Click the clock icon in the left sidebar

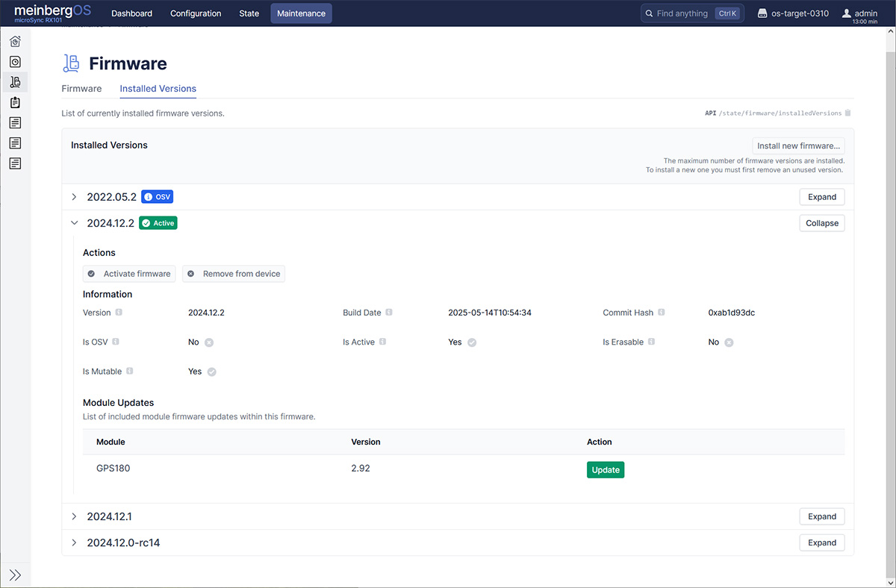[x=15, y=62]
